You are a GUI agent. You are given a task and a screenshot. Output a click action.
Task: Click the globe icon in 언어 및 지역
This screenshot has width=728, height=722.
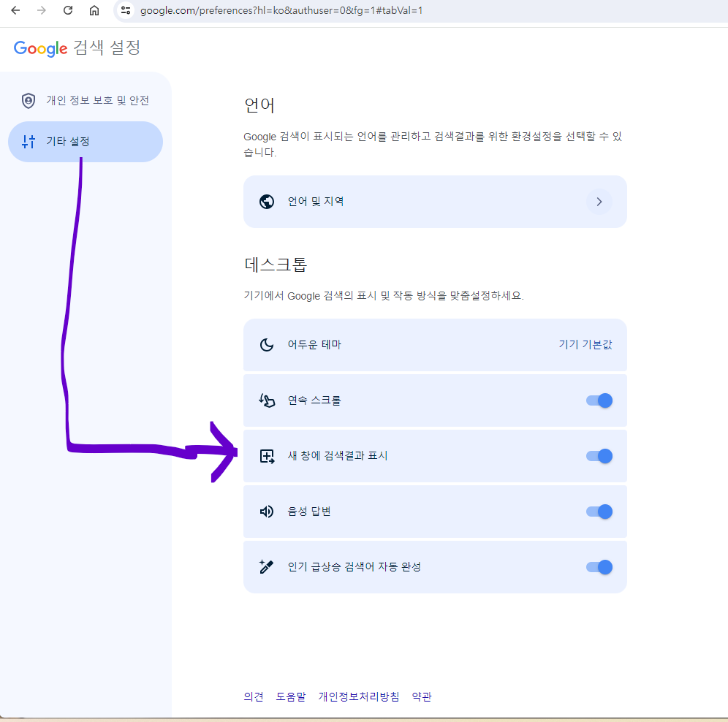point(267,202)
